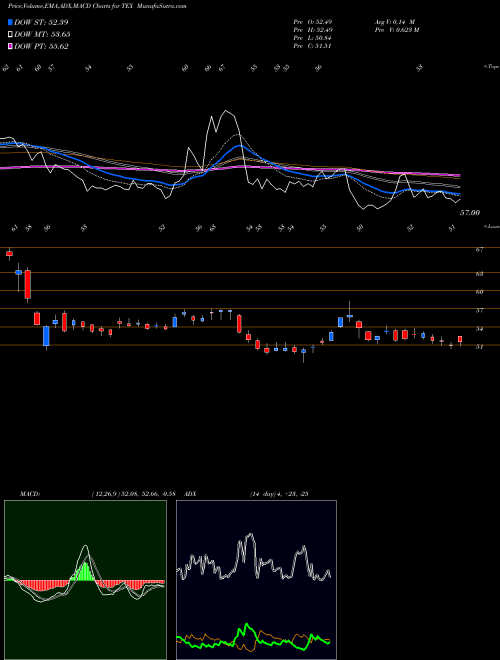Click the '<Lows' label at right

[491, 226]
